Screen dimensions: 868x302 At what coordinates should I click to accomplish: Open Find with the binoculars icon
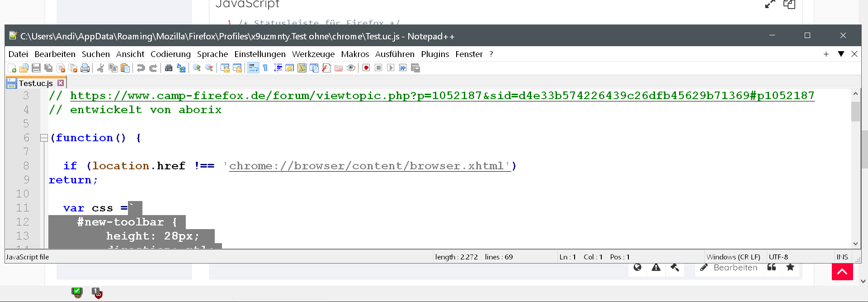pos(169,68)
